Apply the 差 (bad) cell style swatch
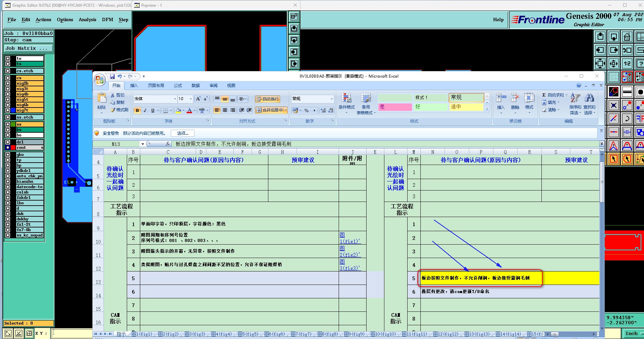Viewport: 644px width, 339px height. tap(395, 107)
